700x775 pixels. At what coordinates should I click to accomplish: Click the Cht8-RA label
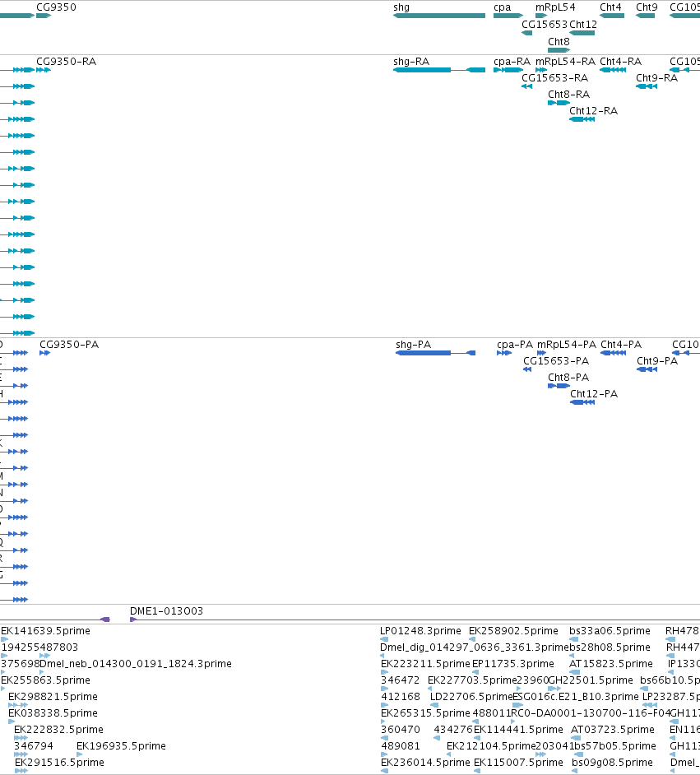click(x=568, y=95)
